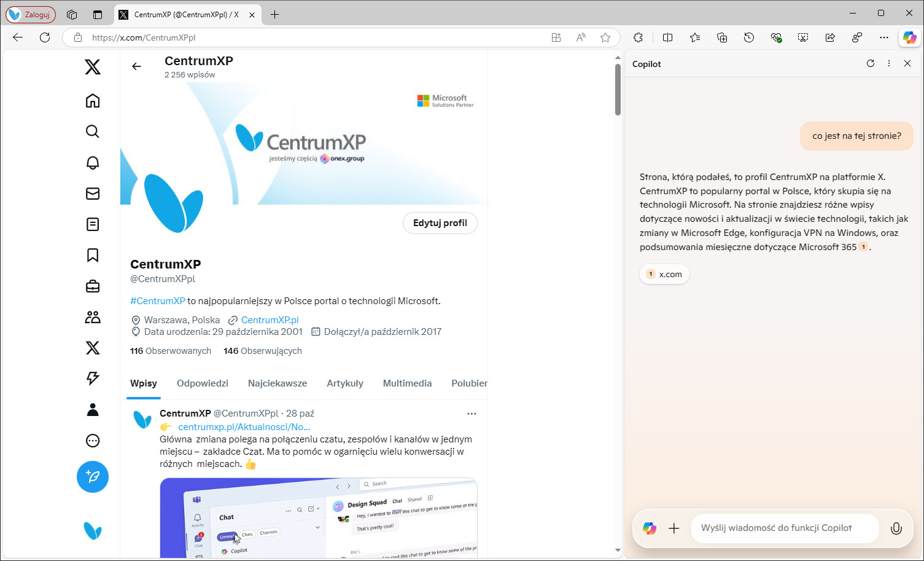Open Browser essentials heart icon

[x=776, y=37]
